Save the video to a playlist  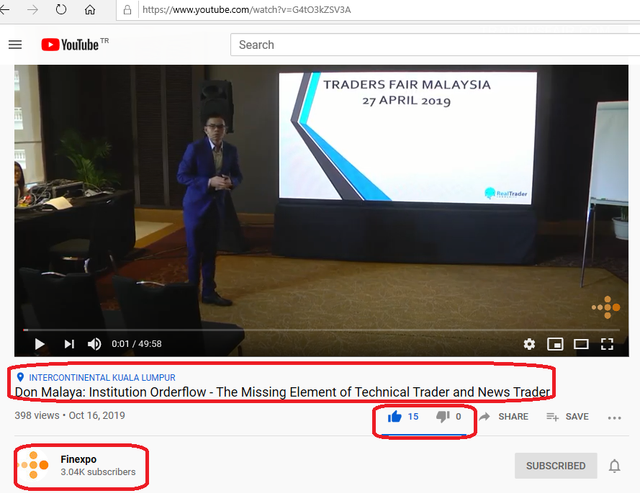pos(568,417)
